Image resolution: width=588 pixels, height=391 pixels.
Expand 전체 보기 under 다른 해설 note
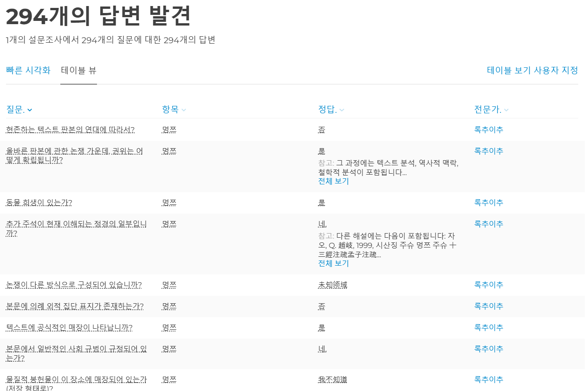(x=333, y=263)
